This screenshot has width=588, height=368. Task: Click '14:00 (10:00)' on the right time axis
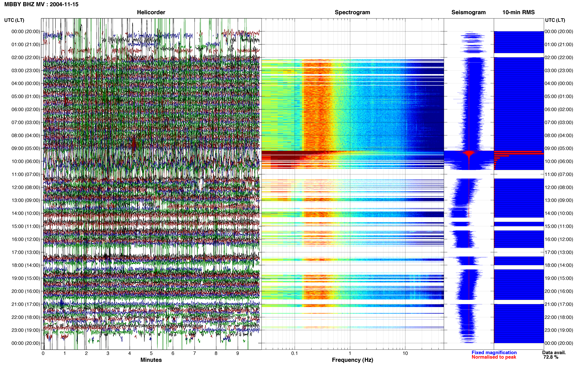(x=559, y=213)
